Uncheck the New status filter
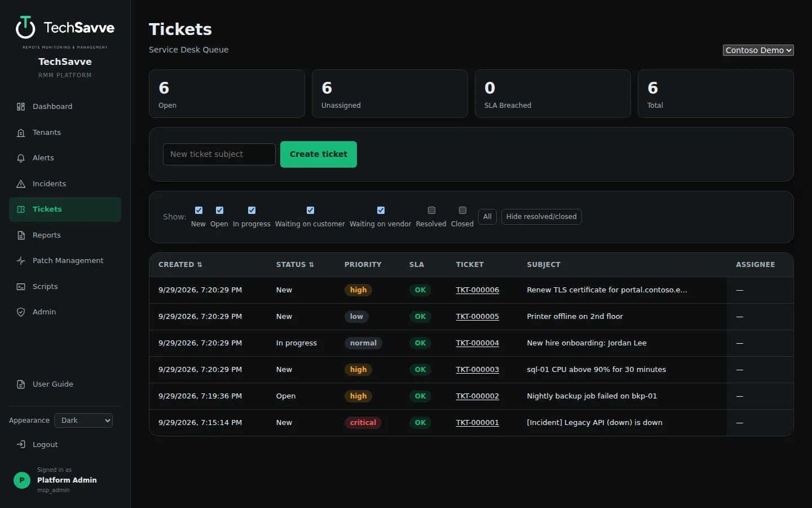Screen dimensions: 812x508 198,210
